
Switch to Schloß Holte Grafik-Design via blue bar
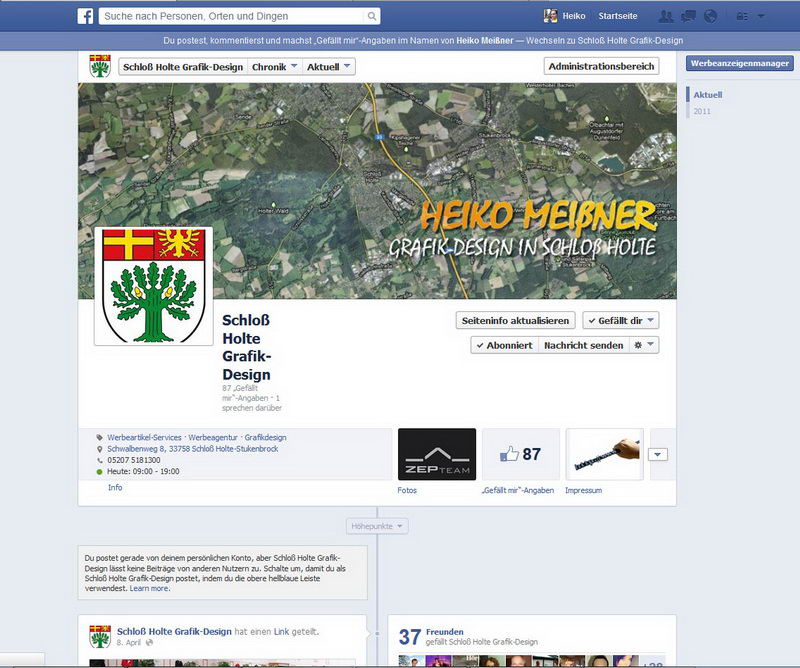pyautogui.click(x=605, y=41)
